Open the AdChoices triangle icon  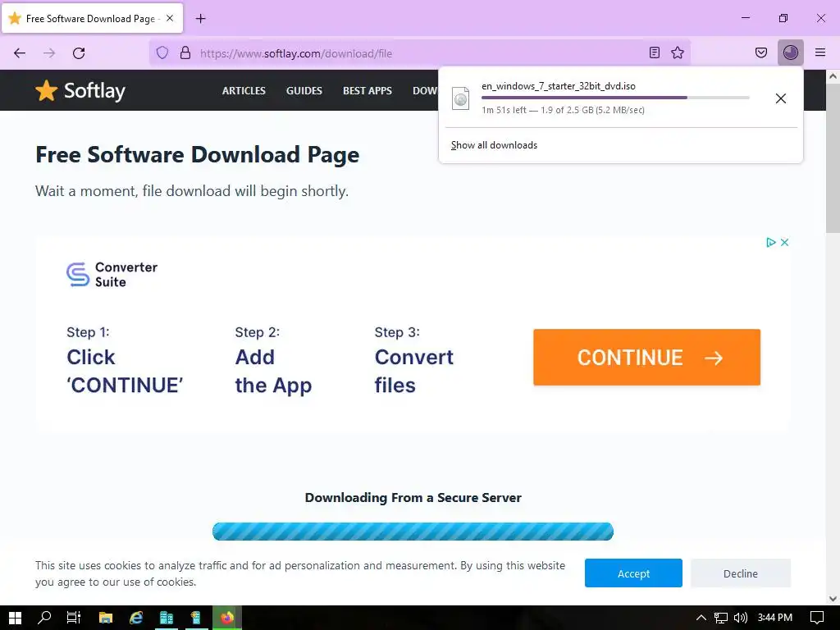click(771, 242)
